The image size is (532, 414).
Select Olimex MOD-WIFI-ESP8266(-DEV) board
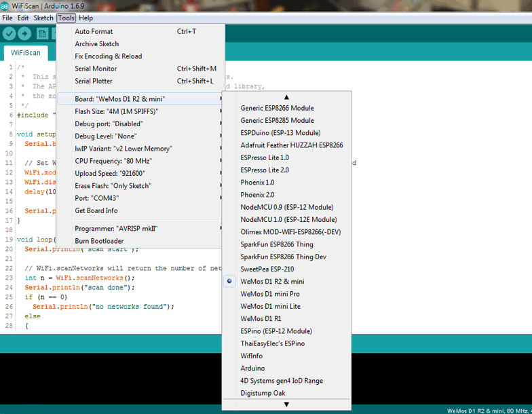pos(286,232)
